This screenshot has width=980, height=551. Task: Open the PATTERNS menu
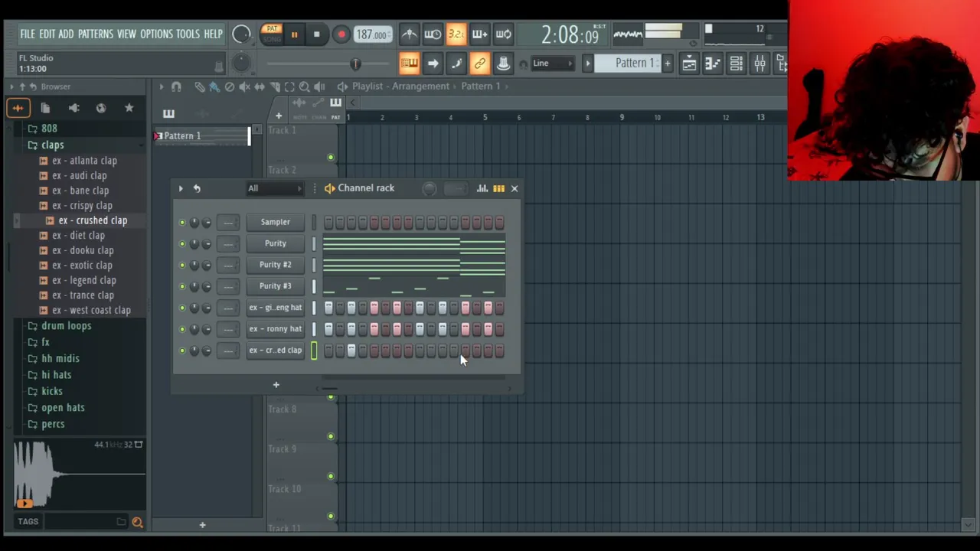(x=96, y=34)
